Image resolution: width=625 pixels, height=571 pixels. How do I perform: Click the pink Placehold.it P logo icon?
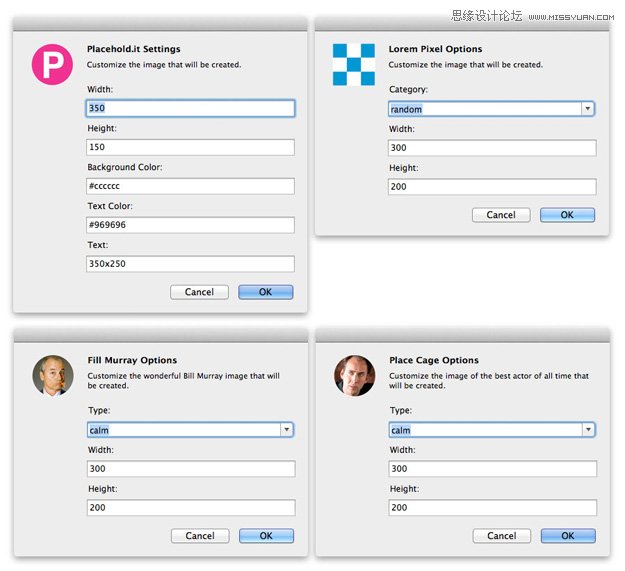tap(52, 65)
